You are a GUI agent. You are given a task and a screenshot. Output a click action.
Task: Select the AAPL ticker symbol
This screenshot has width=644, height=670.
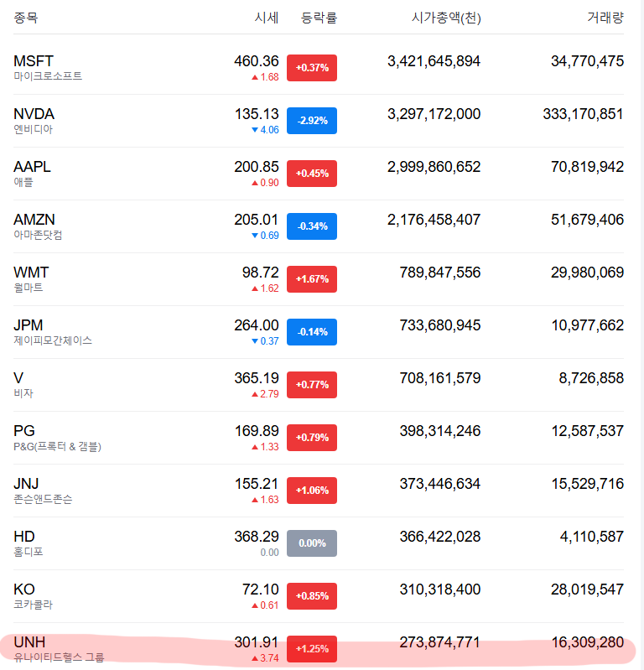32,167
